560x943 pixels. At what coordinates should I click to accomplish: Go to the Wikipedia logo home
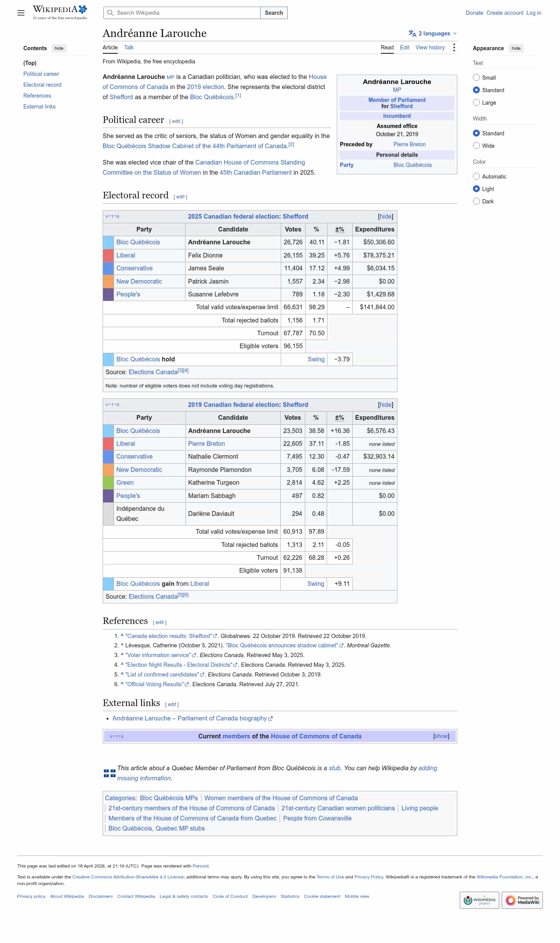pos(60,12)
